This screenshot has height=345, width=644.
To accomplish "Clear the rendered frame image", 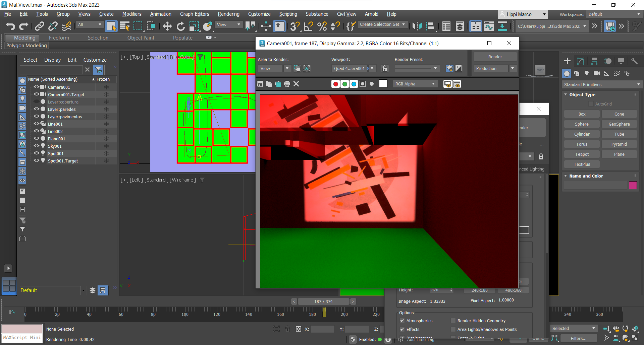I will tap(296, 84).
